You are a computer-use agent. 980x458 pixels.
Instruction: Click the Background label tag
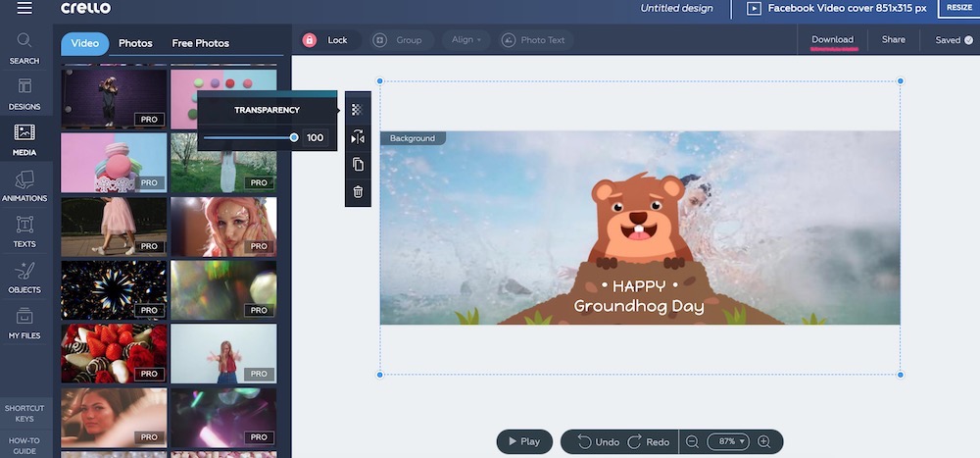[413, 138]
